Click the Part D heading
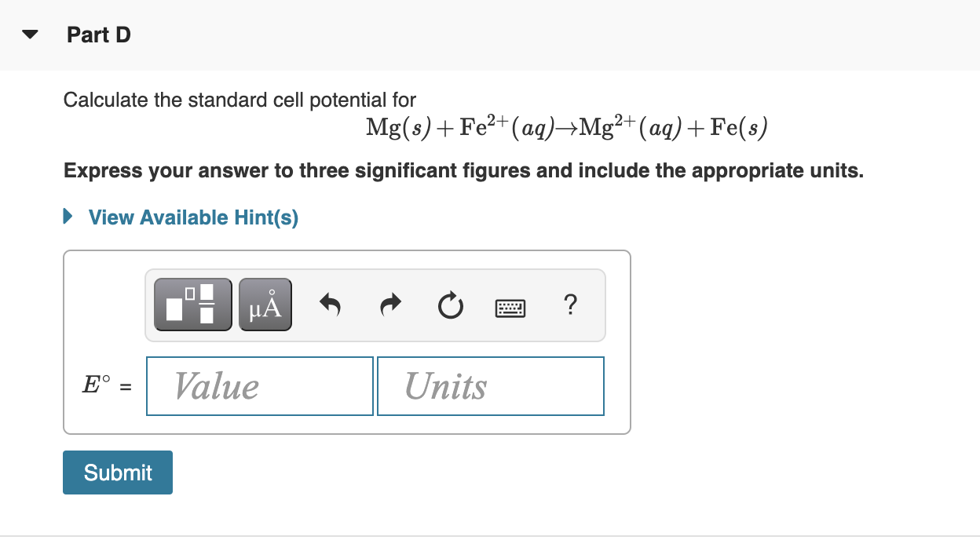 (x=98, y=35)
